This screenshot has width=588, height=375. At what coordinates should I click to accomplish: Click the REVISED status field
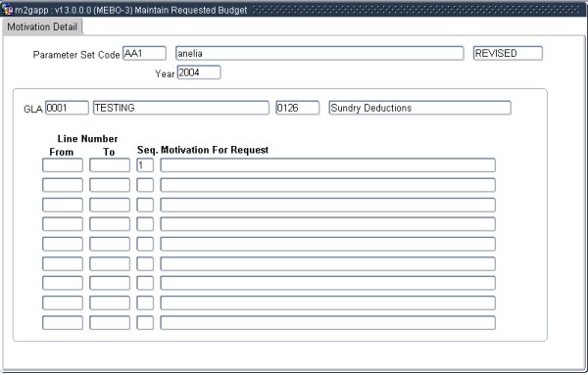click(x=508, y=53)
